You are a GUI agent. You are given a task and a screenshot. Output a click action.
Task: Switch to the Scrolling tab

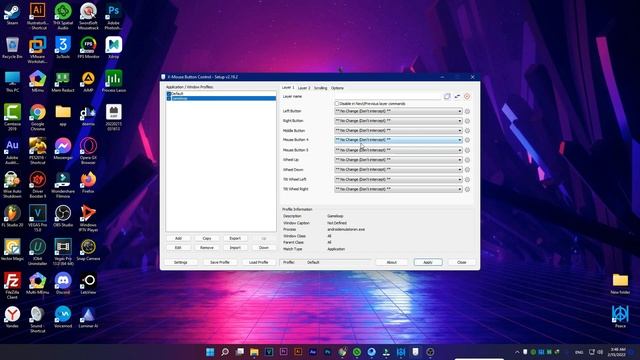coord(320,88)
